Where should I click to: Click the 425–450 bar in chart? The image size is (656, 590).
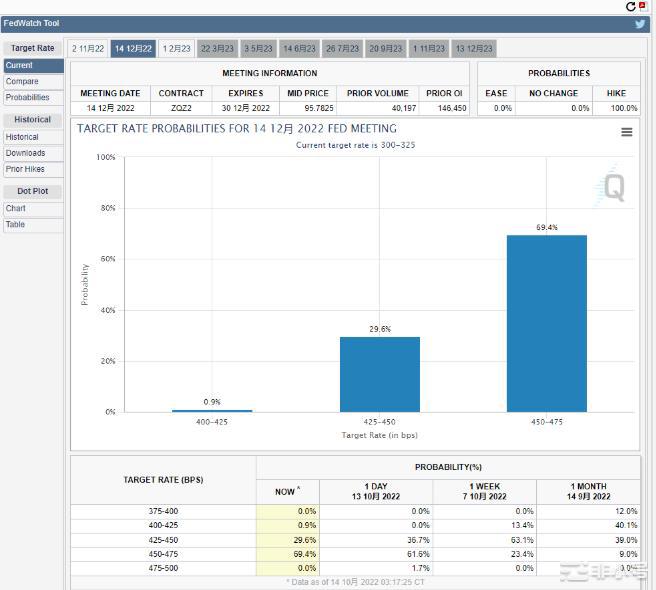[379, 374]
